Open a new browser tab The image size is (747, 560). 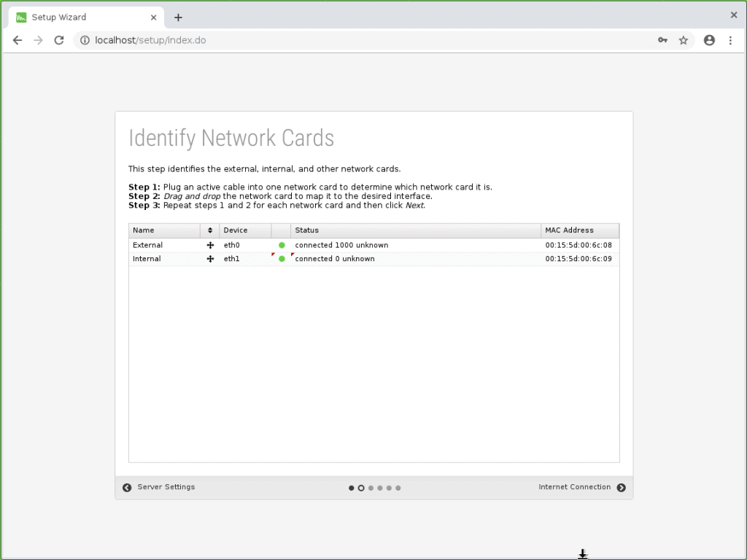(x=178, y=17)
